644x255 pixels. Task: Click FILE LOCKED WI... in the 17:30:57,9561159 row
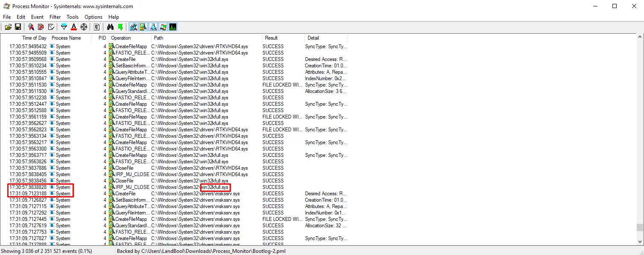click(283, 117)
